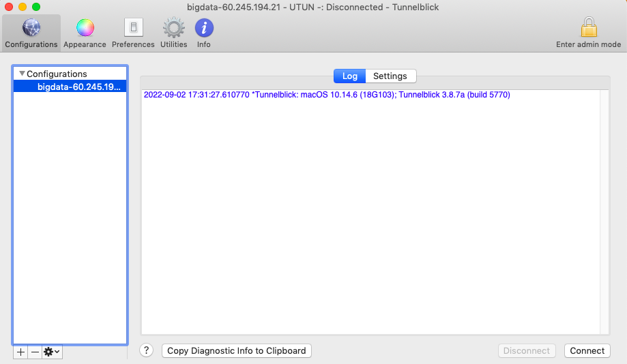
Task: Minimize the window with the yellow button
Action: pyautogui.click(x=23, y=7)
